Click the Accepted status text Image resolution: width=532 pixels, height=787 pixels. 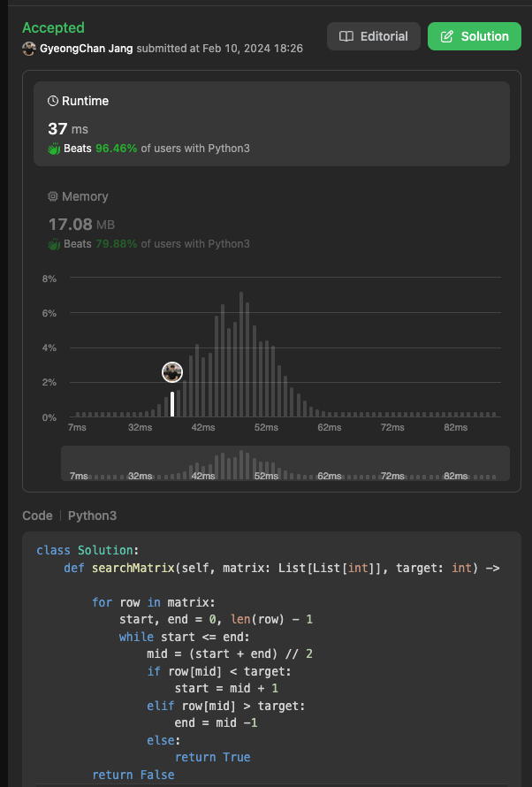(53, 27)
